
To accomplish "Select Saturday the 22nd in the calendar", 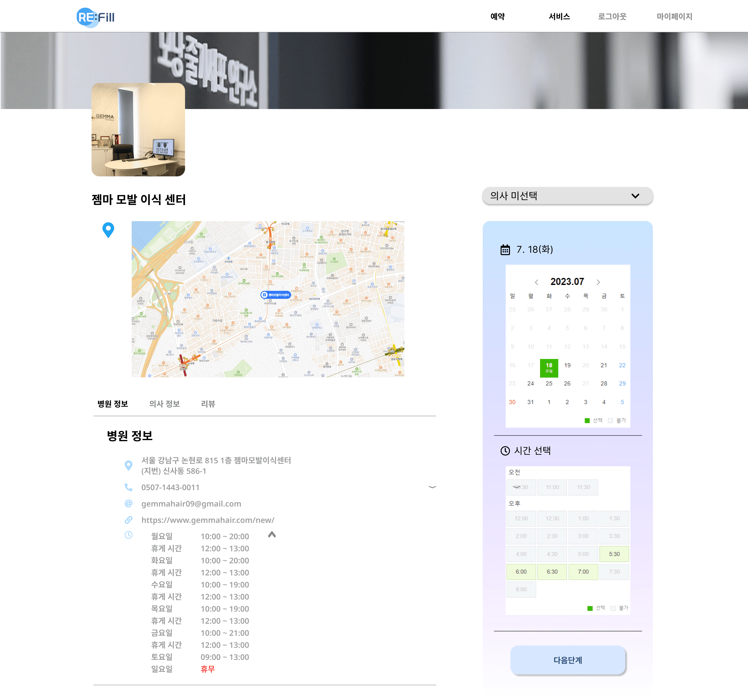I will tap(622, 365).
